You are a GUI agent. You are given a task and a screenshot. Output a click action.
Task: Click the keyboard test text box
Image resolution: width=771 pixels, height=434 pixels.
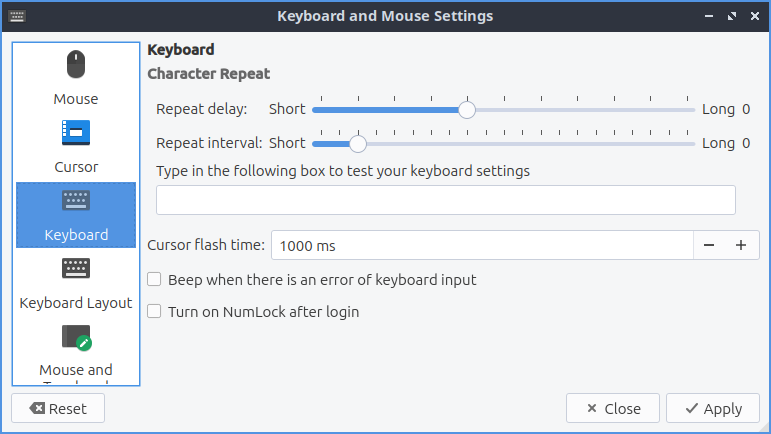coord(446,200)
